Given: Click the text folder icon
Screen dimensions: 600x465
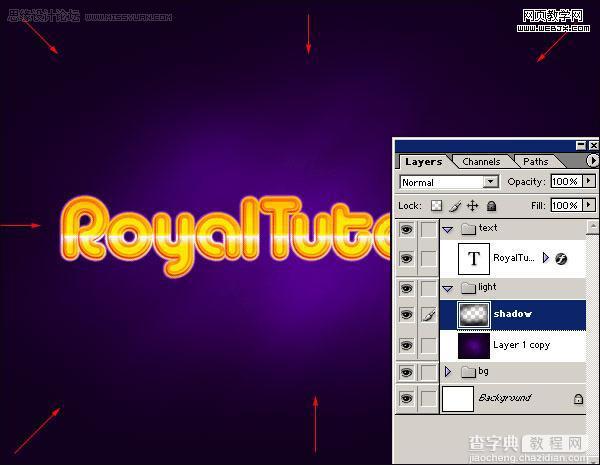Looking at the screenshot, I should tap(468, 229).
